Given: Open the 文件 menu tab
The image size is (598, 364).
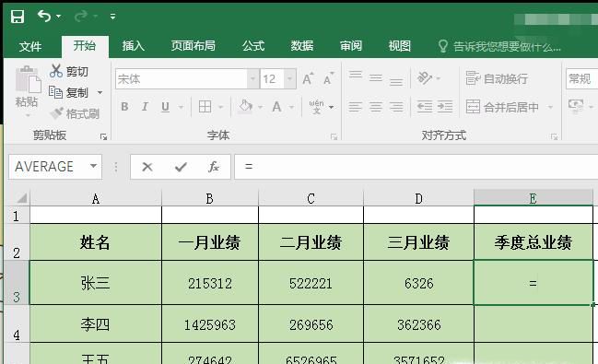Looking at the screenshot, I should 30,47.
